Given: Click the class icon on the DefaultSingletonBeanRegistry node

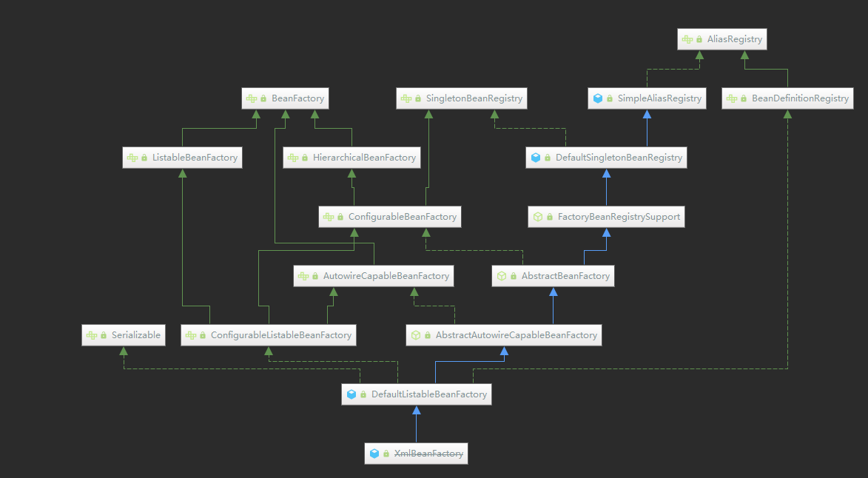Looking at the screenshot, I should click(x=536, y=158).
